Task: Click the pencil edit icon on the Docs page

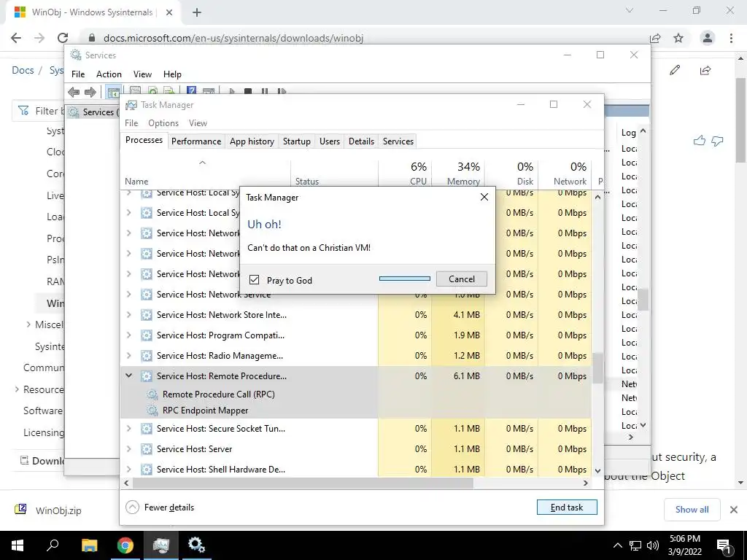Action: 675,71
